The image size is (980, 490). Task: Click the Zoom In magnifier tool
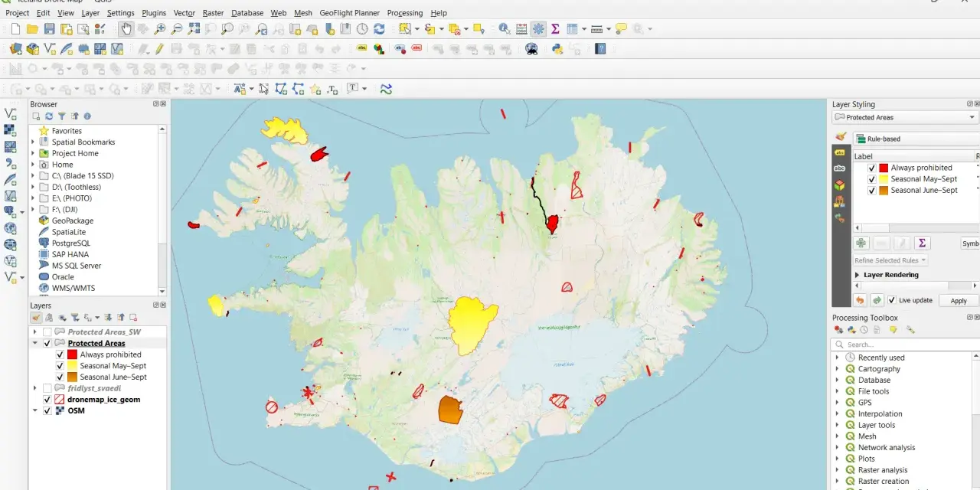point(159,29)
